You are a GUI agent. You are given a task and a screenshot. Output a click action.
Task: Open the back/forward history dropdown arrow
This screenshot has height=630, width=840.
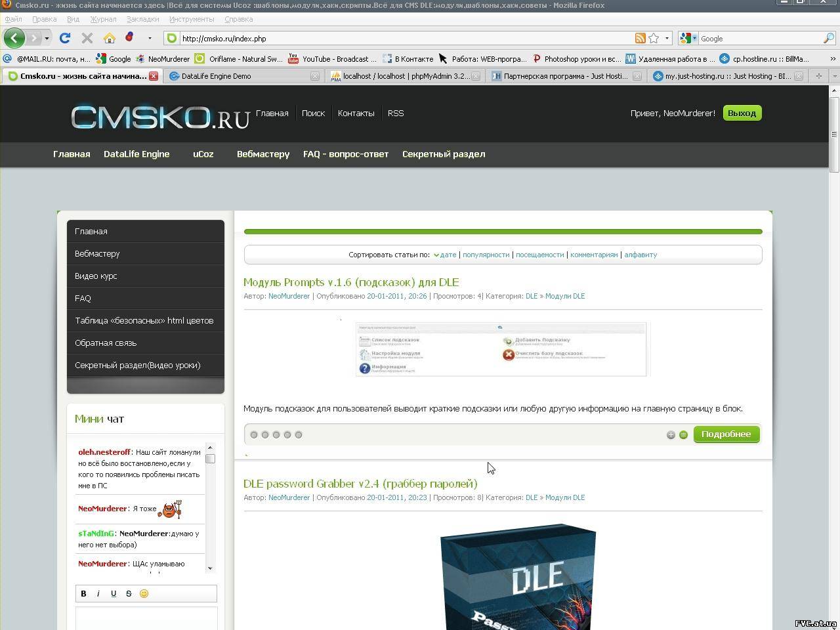47,38
